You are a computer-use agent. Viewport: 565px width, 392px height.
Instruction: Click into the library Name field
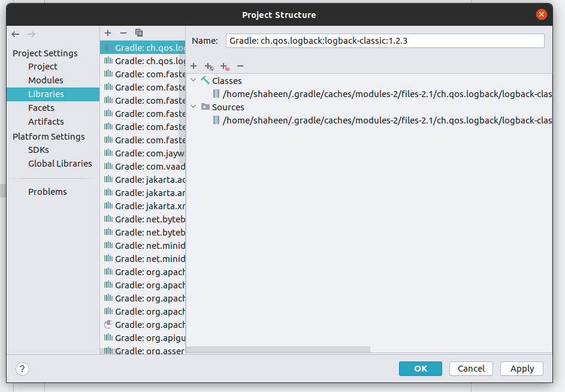(385, 41)
